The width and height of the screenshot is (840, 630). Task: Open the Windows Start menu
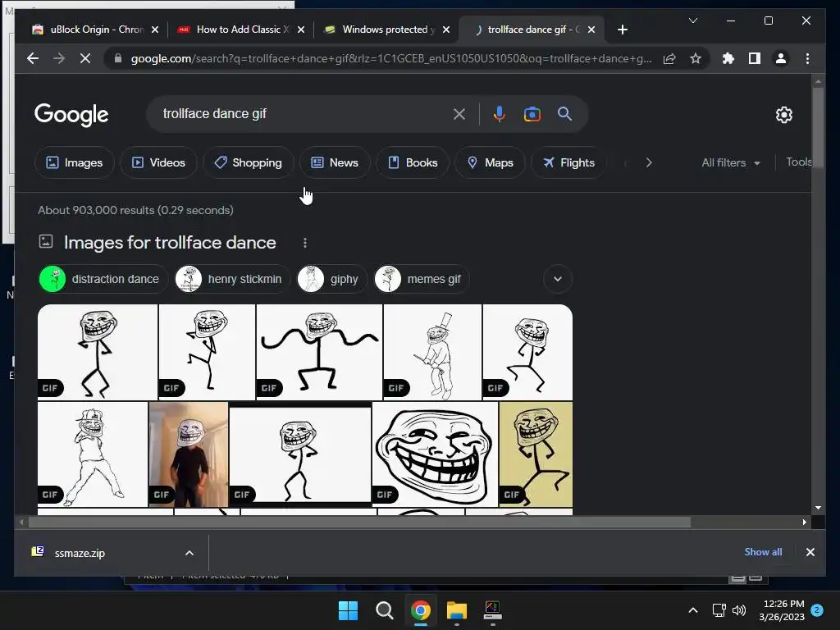tap(348, 610)
